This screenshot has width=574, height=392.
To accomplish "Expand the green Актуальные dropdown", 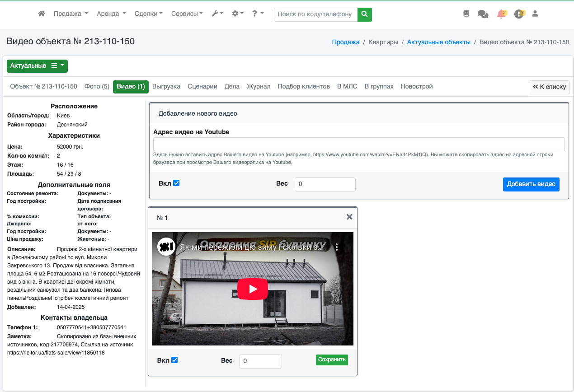I will (37, 66).
